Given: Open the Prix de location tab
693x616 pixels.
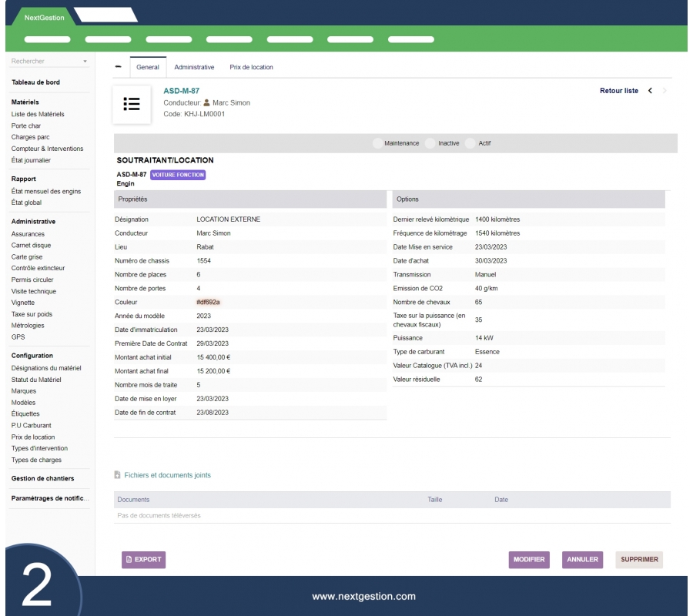Looking at the screenshot, I should (x=251, y=67).
